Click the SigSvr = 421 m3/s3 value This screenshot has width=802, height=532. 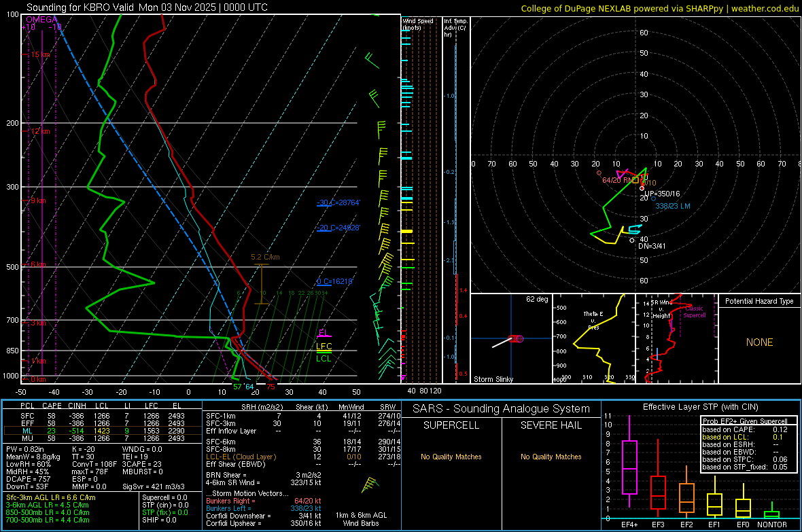pyautogui.click(x=154, y=486)
